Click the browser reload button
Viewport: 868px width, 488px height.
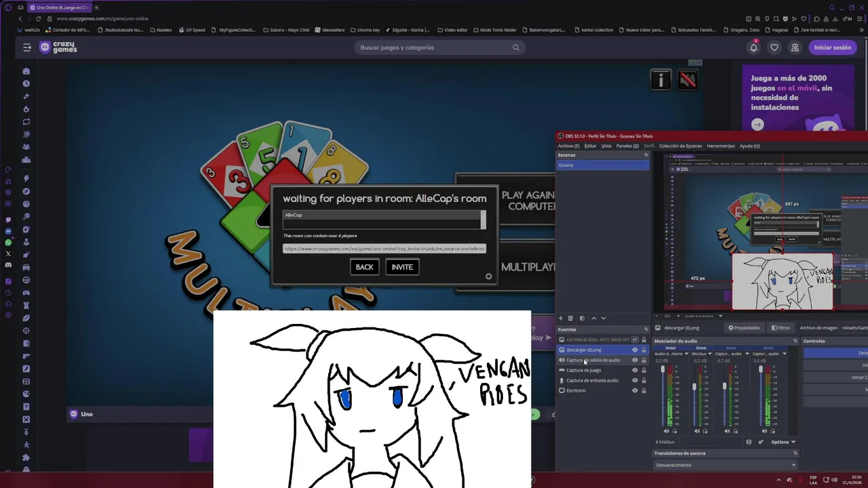pyautogui.click(x=38, y=18)
